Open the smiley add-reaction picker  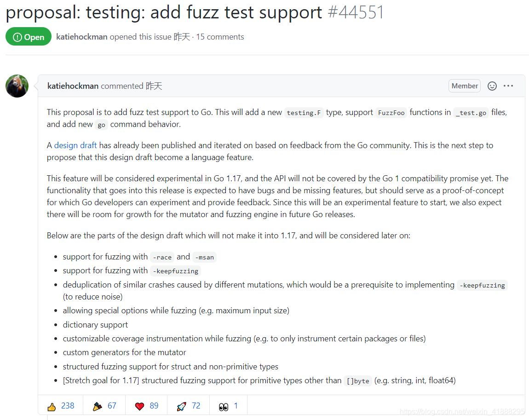[492, 86]
